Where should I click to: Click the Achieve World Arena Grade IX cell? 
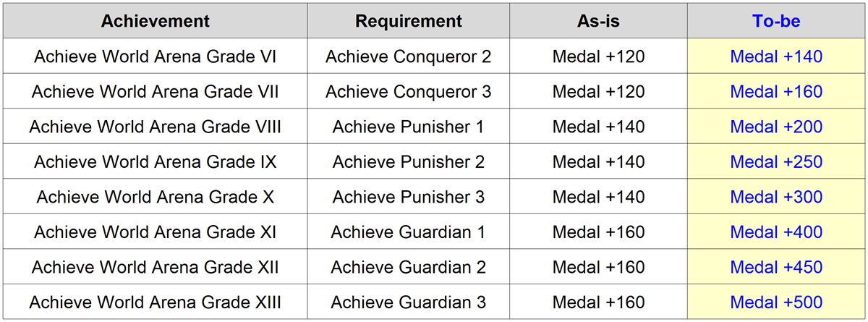(x=155, y=162)
